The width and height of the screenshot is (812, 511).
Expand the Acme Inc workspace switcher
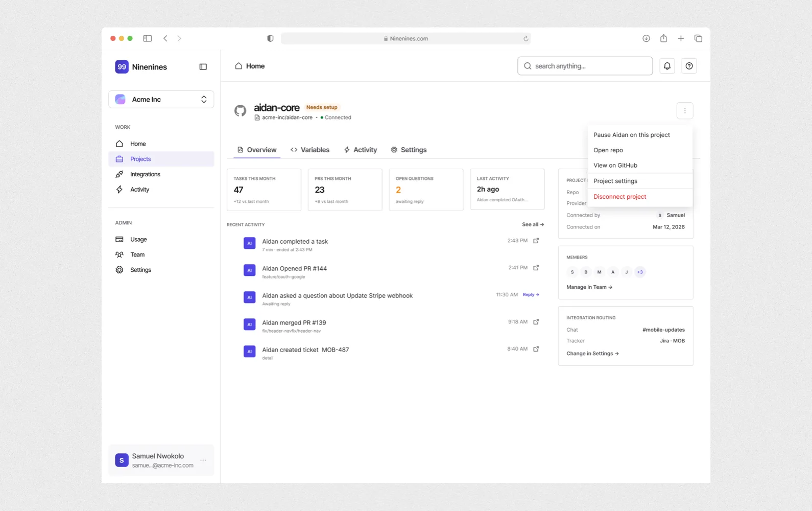point(161,99)
